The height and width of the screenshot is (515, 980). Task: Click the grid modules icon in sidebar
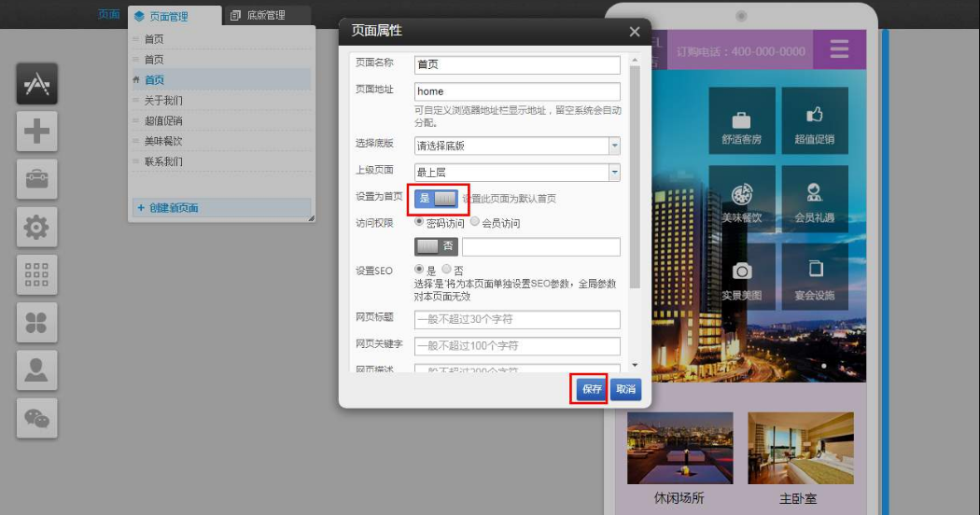37,274
